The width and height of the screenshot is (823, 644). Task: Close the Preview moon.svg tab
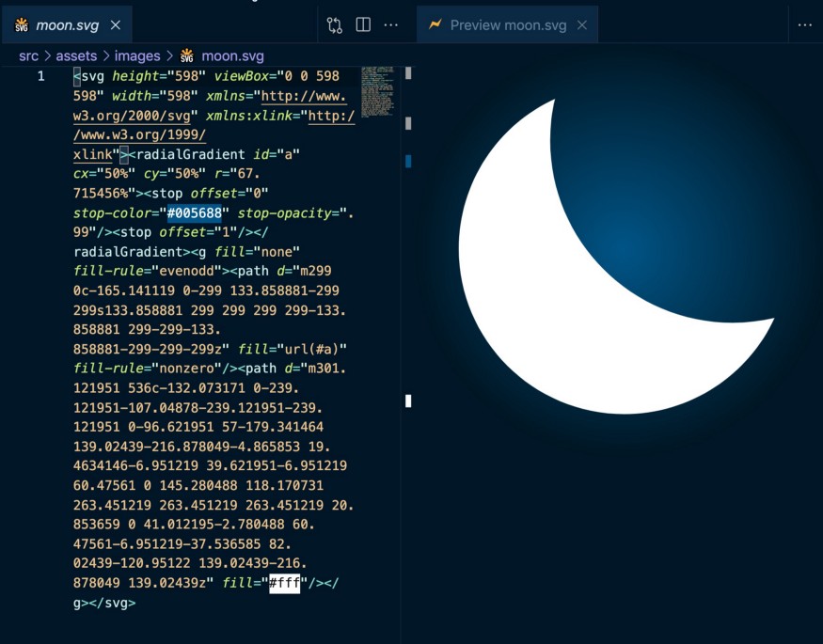(x=582, y=24)
